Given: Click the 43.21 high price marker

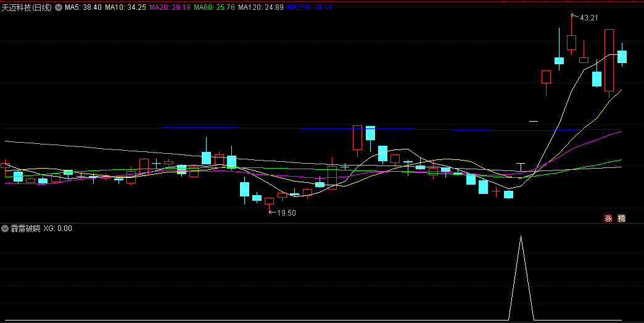Looking at the screenshot, I should [588, 18].
